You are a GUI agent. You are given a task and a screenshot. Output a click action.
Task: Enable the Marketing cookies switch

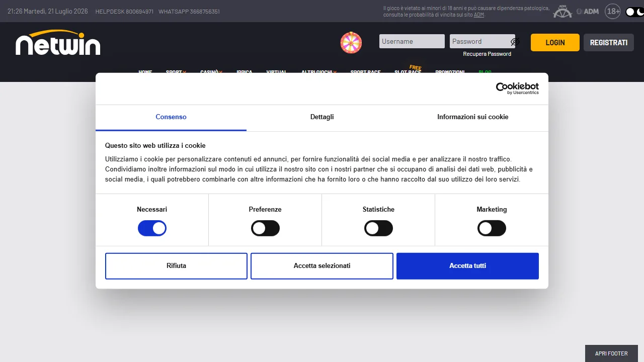[492, 228]
